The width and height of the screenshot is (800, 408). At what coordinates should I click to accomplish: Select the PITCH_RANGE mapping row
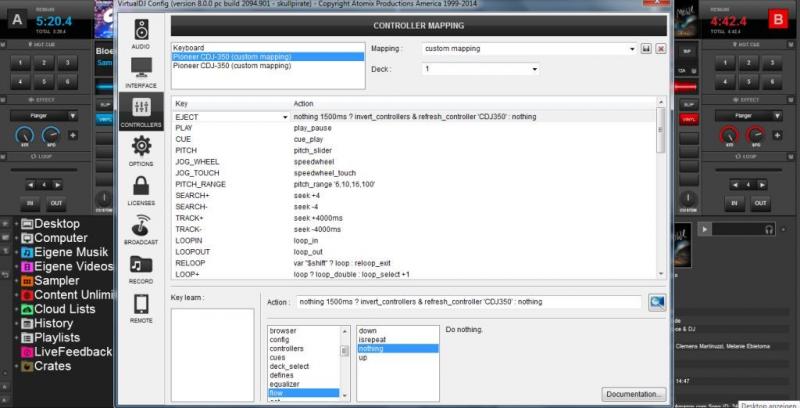tap(200, 184)
